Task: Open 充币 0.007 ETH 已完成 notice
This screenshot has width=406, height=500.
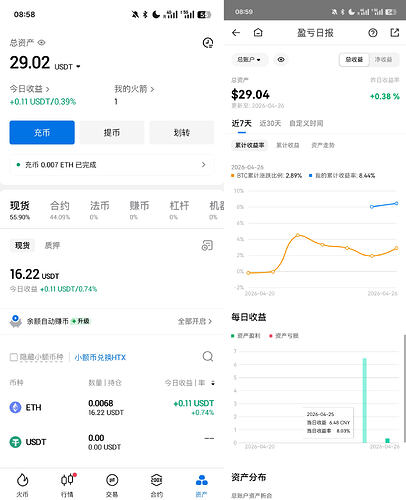Action: (x=112, y=165)
